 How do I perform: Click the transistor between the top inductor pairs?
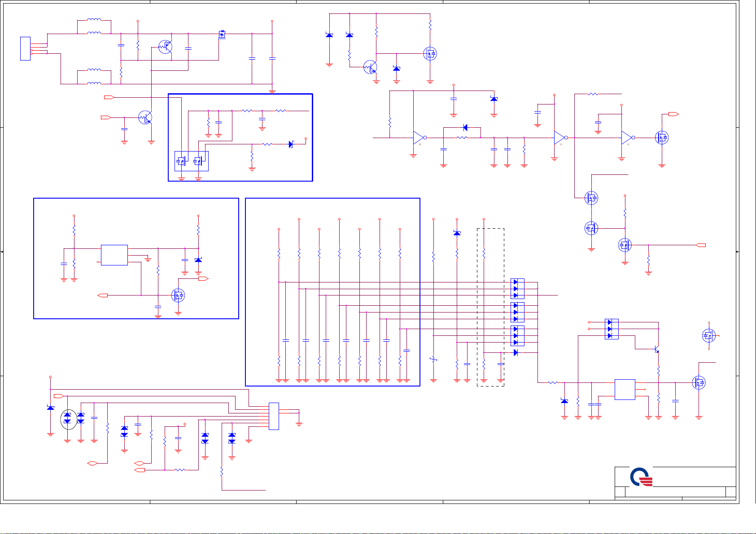(x=166, y=47)
